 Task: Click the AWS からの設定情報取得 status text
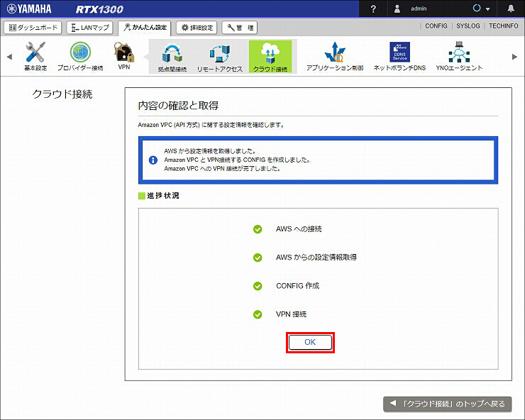tap(316, 258)
